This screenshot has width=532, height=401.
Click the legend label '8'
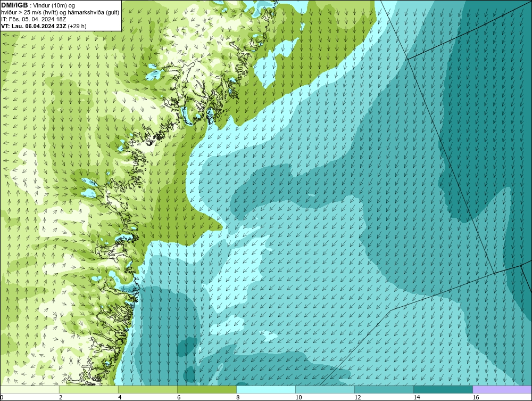click(238, 397)
